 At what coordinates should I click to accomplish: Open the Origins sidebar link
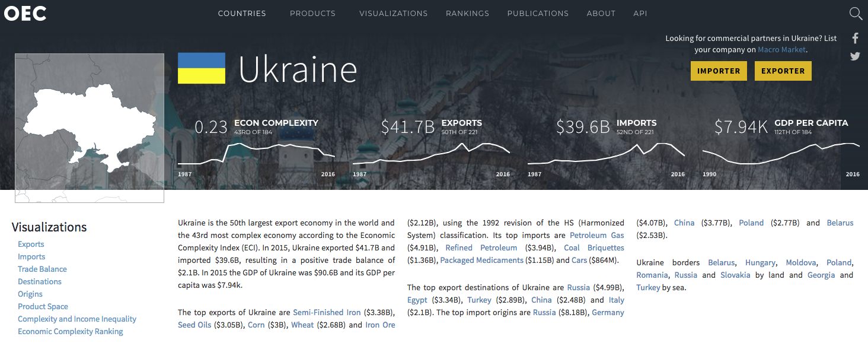click(x=30, y=294)
